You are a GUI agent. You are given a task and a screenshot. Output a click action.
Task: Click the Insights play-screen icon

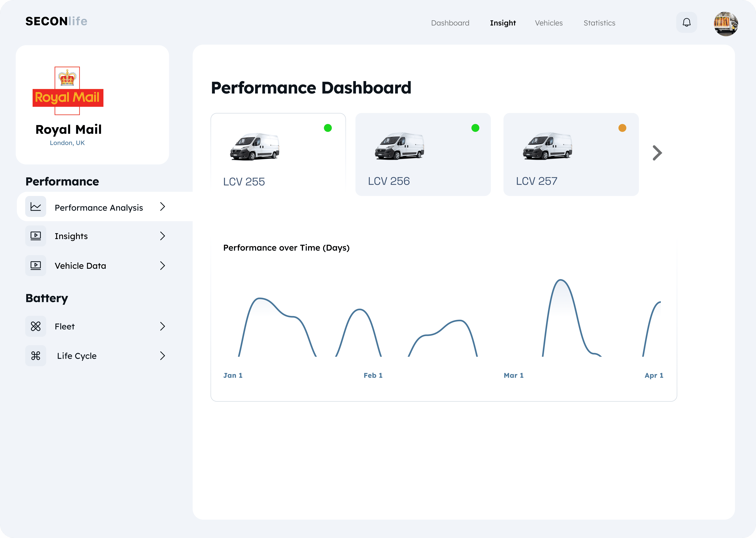coord(36,236)
